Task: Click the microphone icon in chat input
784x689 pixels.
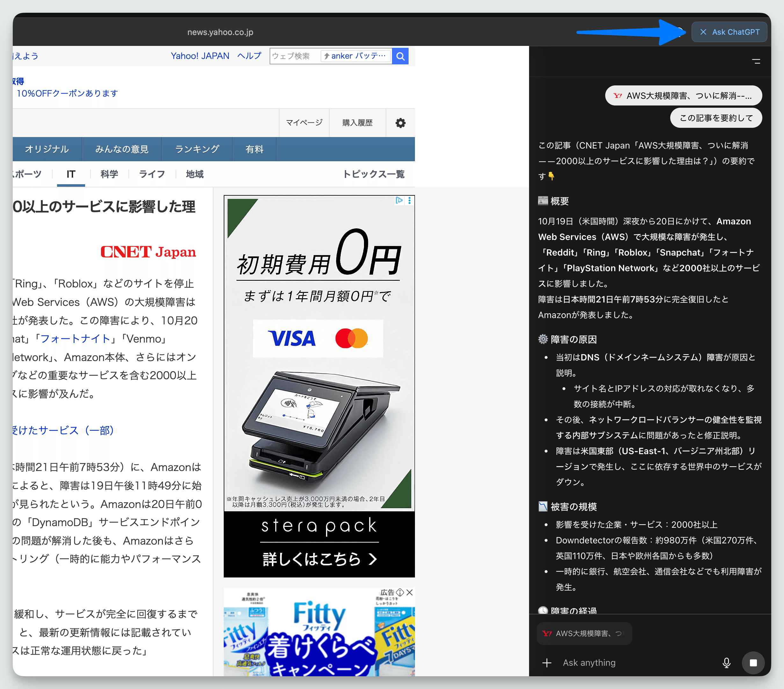Action: pyautogui.click(x=726, y=663)
